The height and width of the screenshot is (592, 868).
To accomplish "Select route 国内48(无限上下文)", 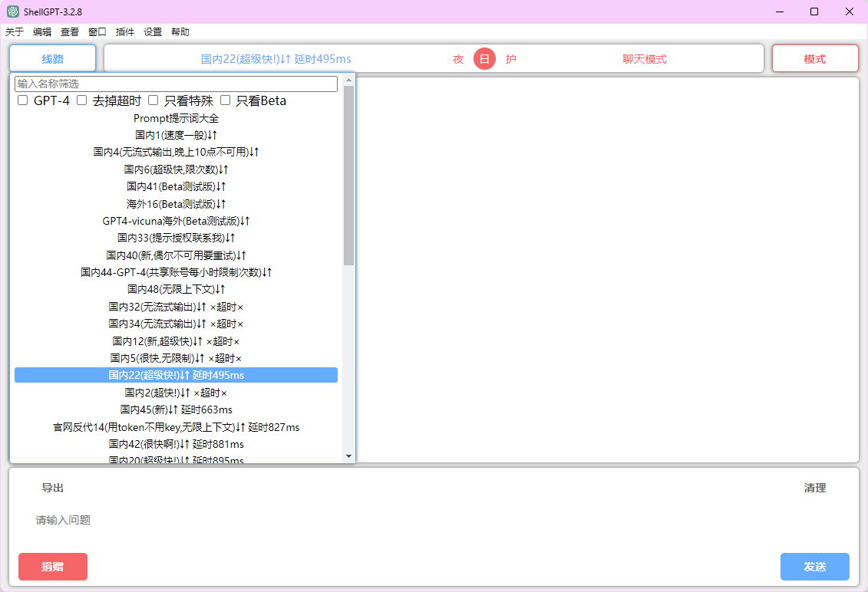I will point(176,289).
